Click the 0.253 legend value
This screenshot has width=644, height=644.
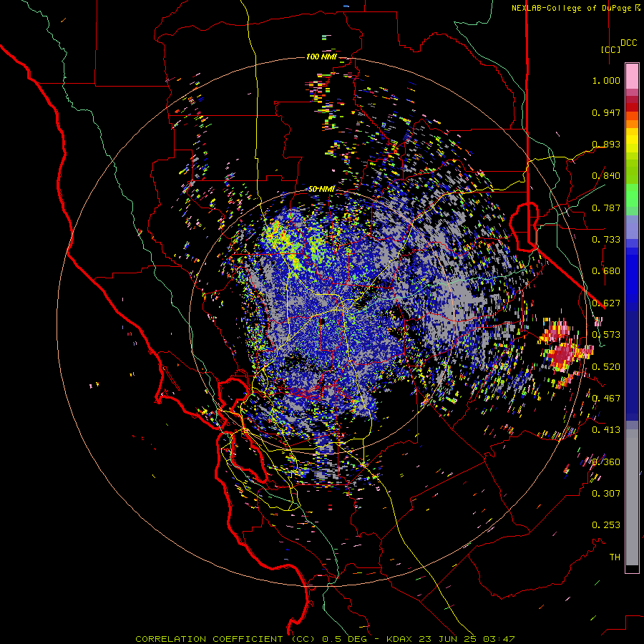[x=606, y=525]
